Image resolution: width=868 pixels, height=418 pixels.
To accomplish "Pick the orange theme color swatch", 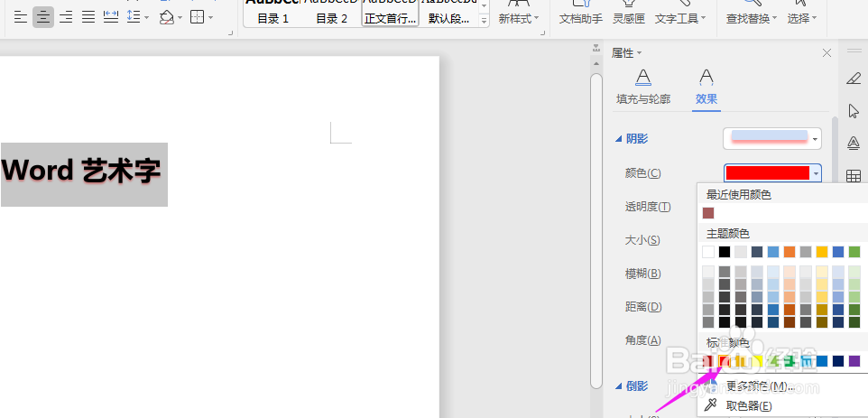I will pyautogui.click(x=790, y=252).
